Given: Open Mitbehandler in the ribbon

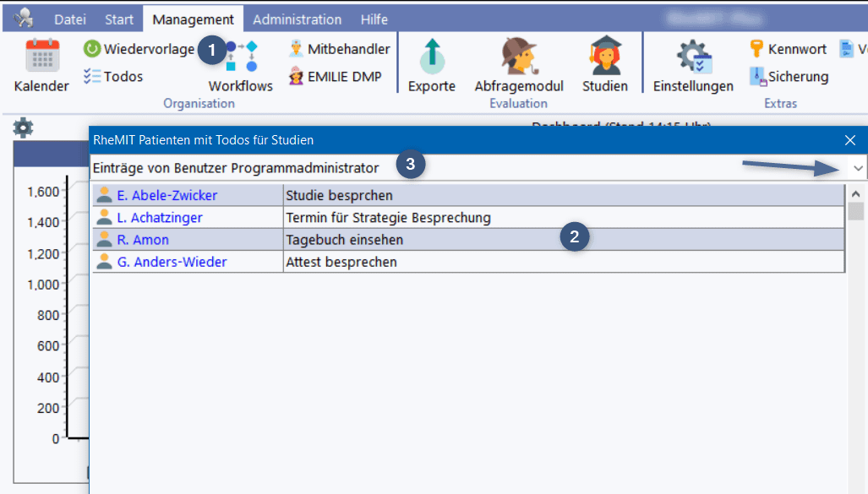Looking at the screenshot, I should 339,49.
